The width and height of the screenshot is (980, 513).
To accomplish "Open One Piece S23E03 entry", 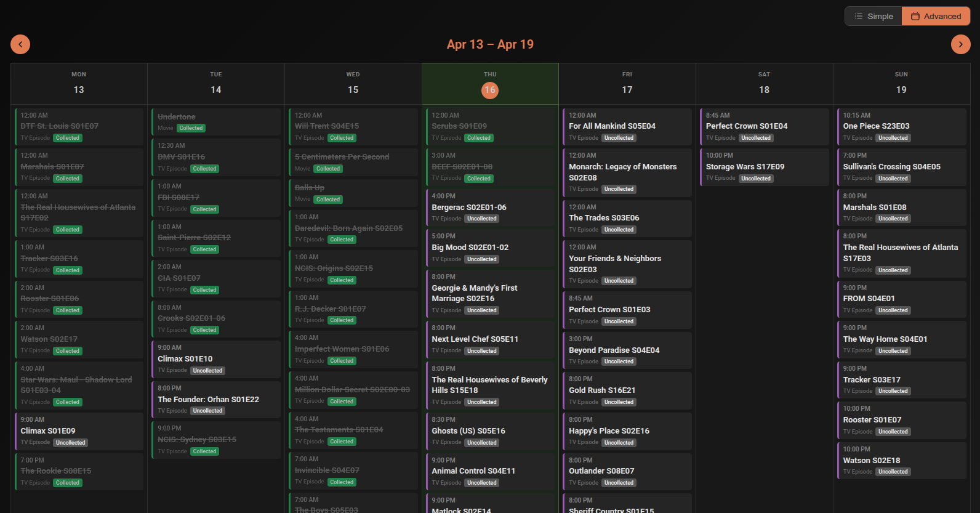I will click(902, 126).
